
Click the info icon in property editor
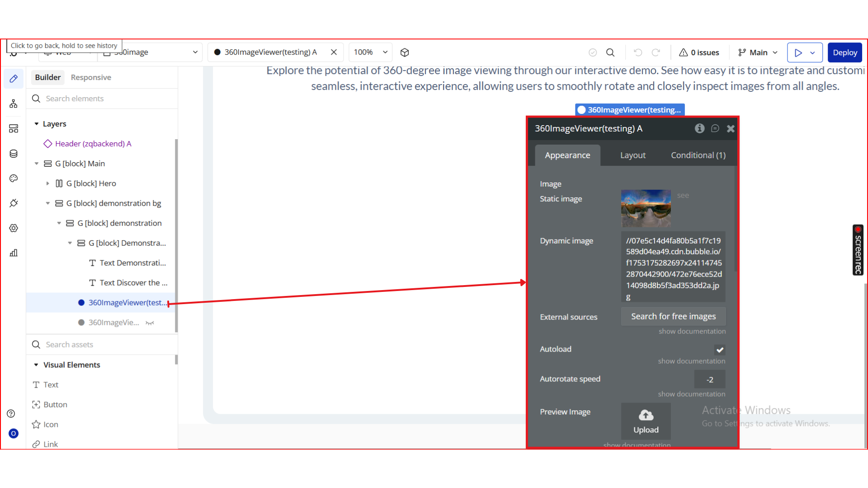point(699,128)
